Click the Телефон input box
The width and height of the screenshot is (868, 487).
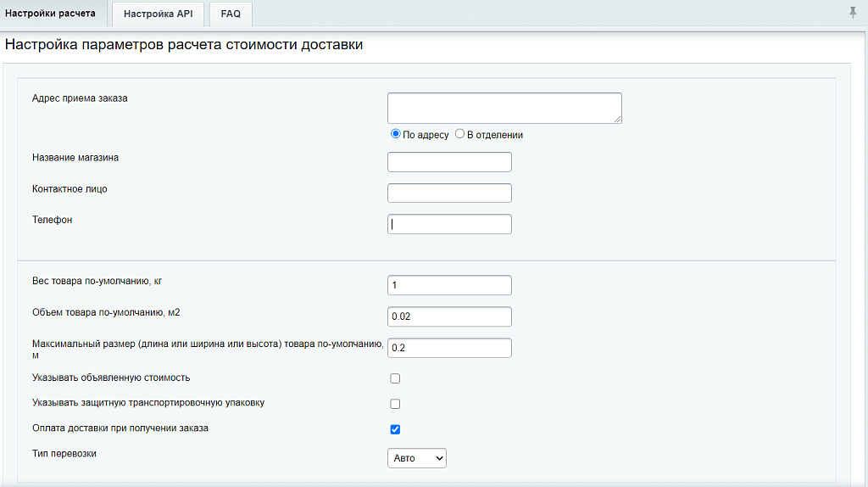pyautogui.click(x=449, y=224)
